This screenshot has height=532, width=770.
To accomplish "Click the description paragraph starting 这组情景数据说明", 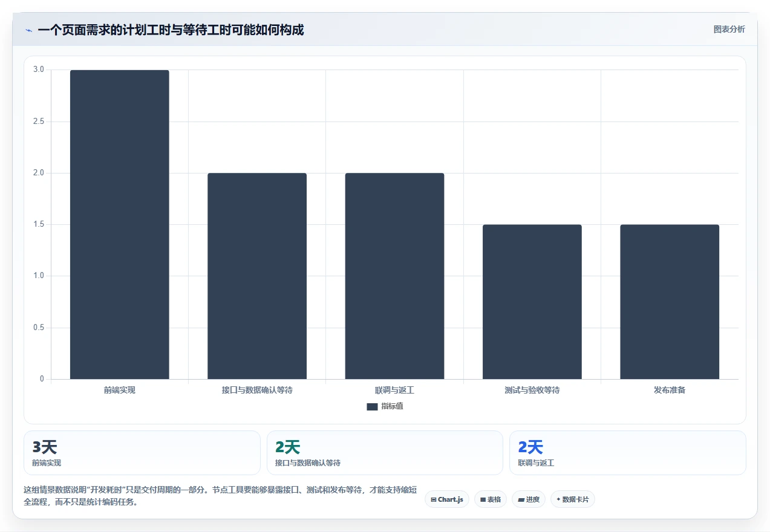I will coord(220,496).
